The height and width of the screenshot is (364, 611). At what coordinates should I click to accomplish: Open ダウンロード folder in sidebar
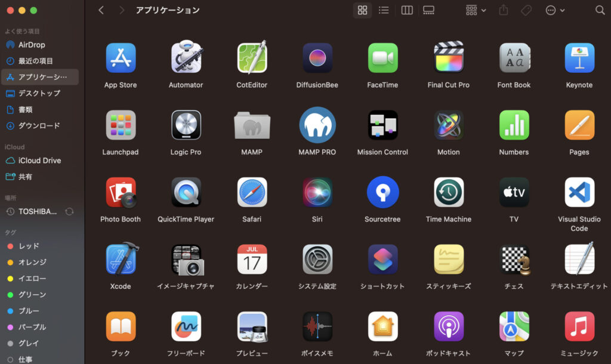(x=39, y=126)
